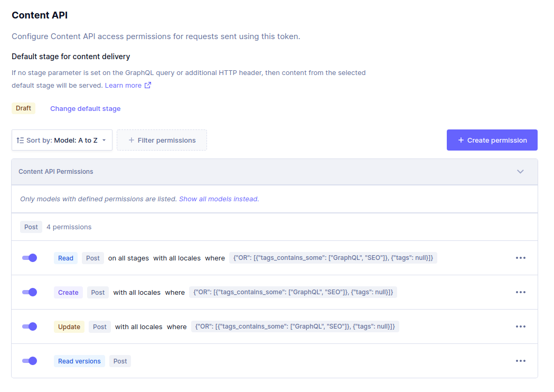
Task: Click Show all models instead link
Action: 219,199
